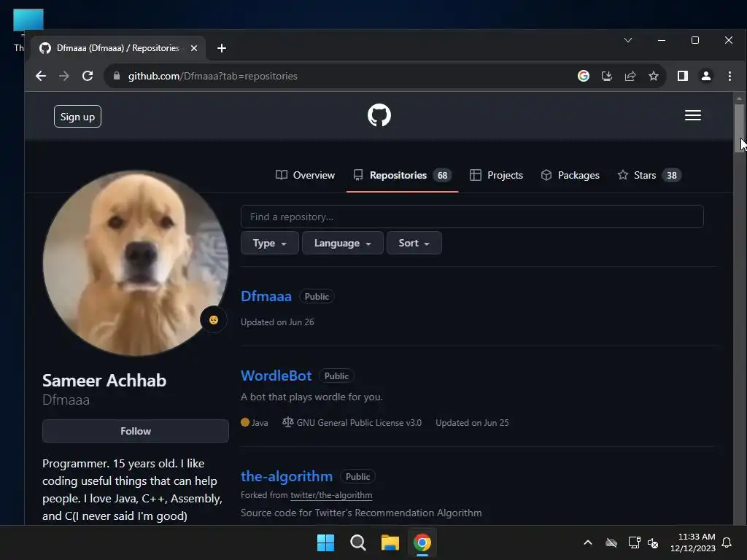
Task: Click the forward navigation arrow
Action: 64,76
